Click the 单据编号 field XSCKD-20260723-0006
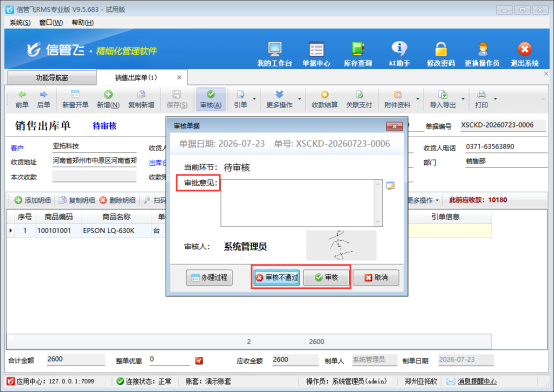 [x=503, y=125]
